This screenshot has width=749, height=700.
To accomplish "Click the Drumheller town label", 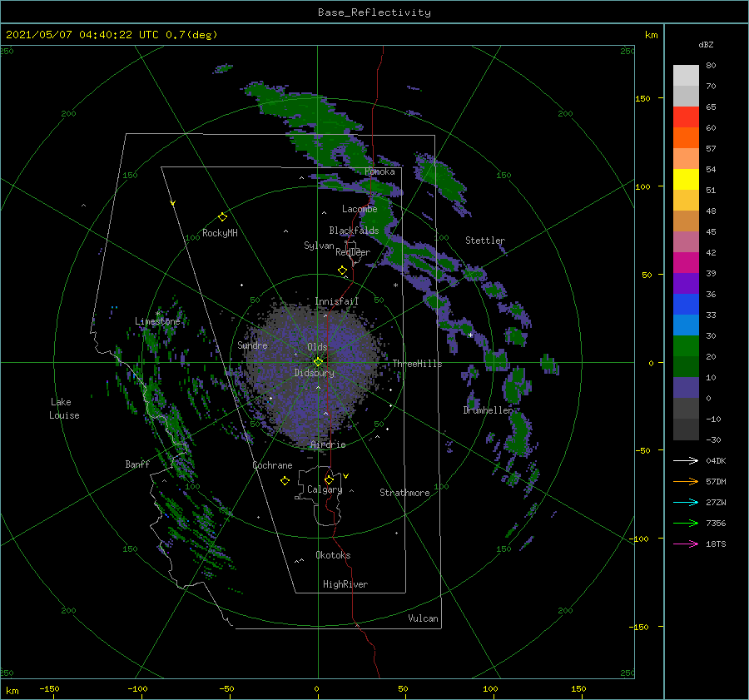I will pos(488,410).
